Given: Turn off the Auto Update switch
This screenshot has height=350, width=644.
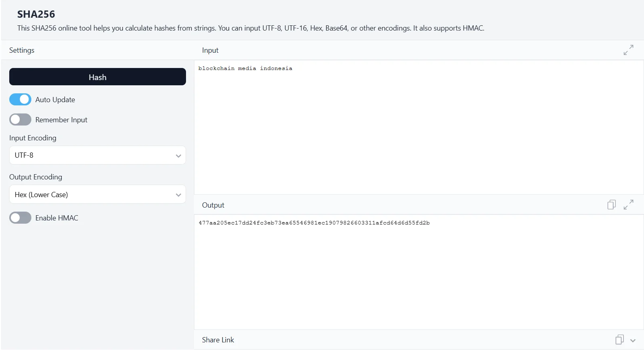Looking at the screenshot, I should 20,99.
